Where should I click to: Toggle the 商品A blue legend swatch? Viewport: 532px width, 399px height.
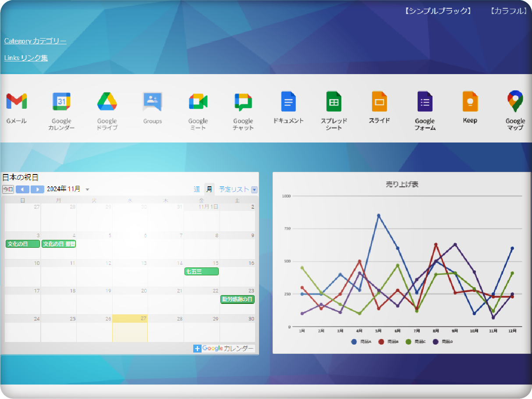coord(354,342)
